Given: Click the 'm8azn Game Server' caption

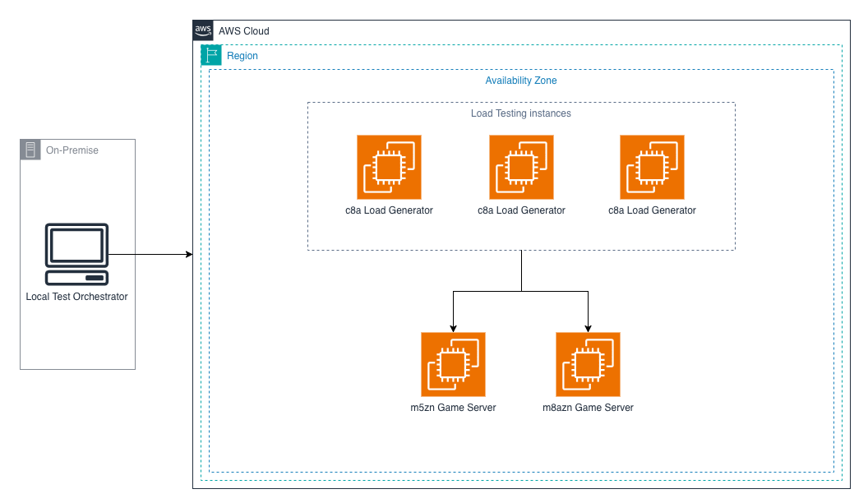Looking at the screenshot, I should [588, 408].
